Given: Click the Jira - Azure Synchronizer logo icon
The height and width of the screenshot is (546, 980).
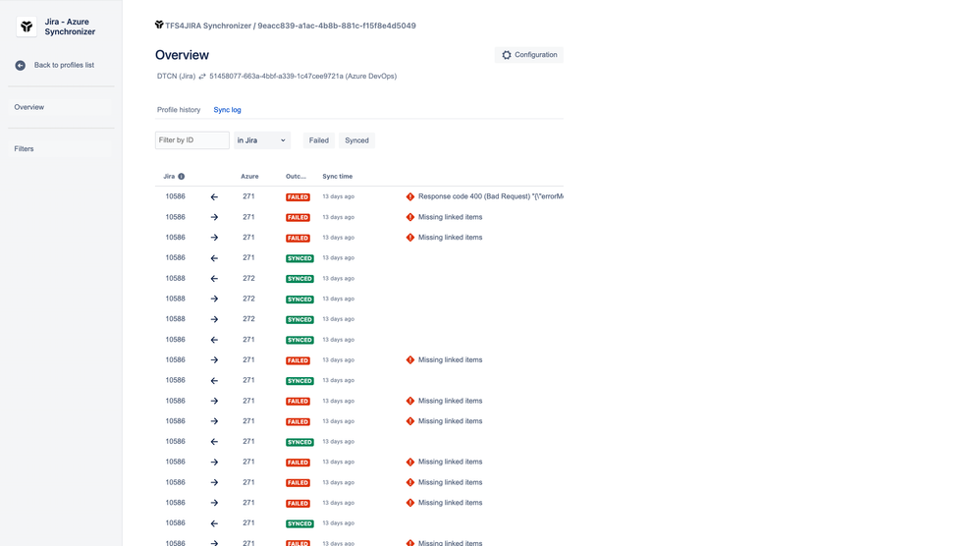Looking at the screenshot, I should click(x=27, y=27).
